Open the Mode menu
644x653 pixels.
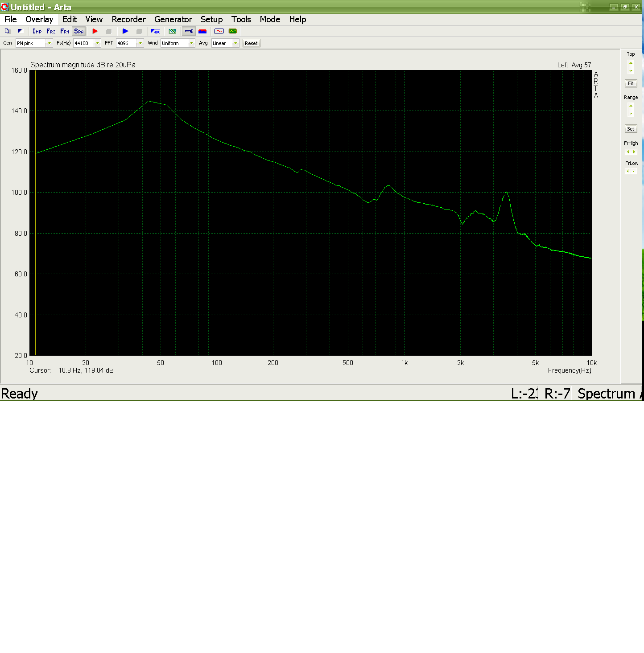[x=270, y=19]
